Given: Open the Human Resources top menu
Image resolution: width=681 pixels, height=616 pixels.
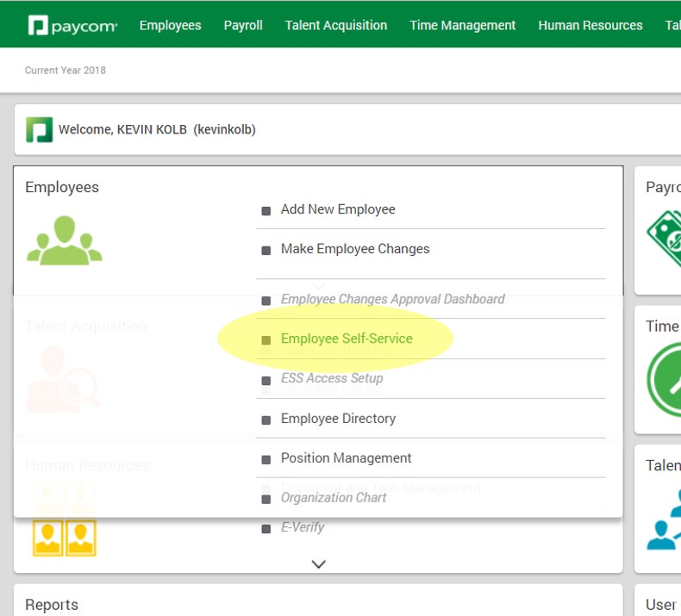Looking at the screenshot, I should (590, 26).
